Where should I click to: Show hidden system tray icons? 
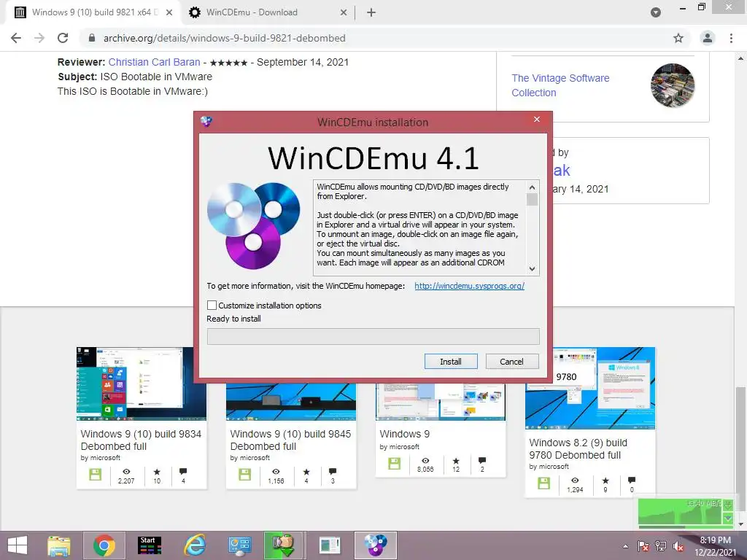(625, 546)
